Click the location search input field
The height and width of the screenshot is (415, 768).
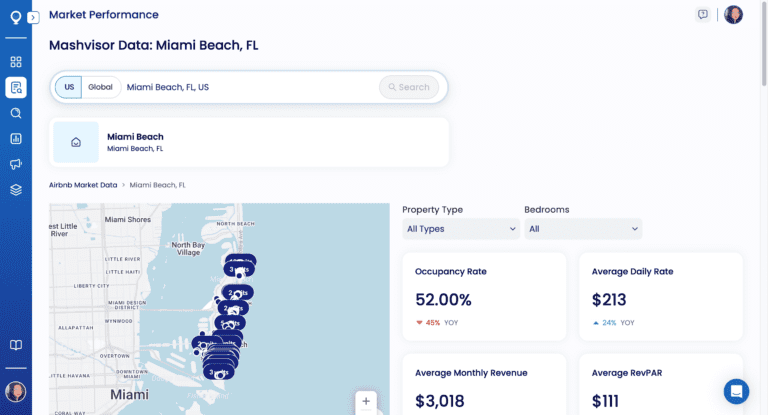click(250, 87)
